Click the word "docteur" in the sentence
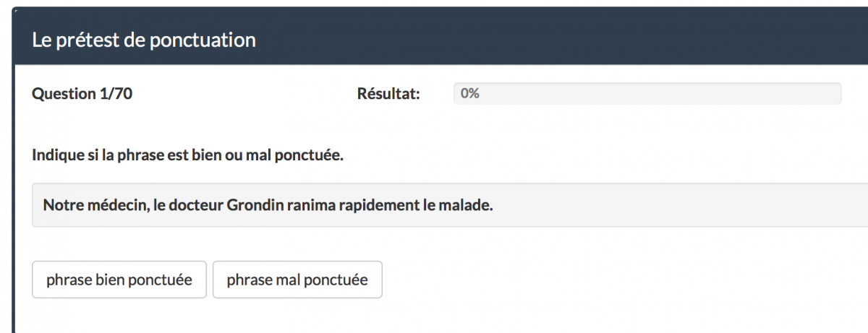The width and height of the screenshot is (868, 333). (x=197, y=204)
